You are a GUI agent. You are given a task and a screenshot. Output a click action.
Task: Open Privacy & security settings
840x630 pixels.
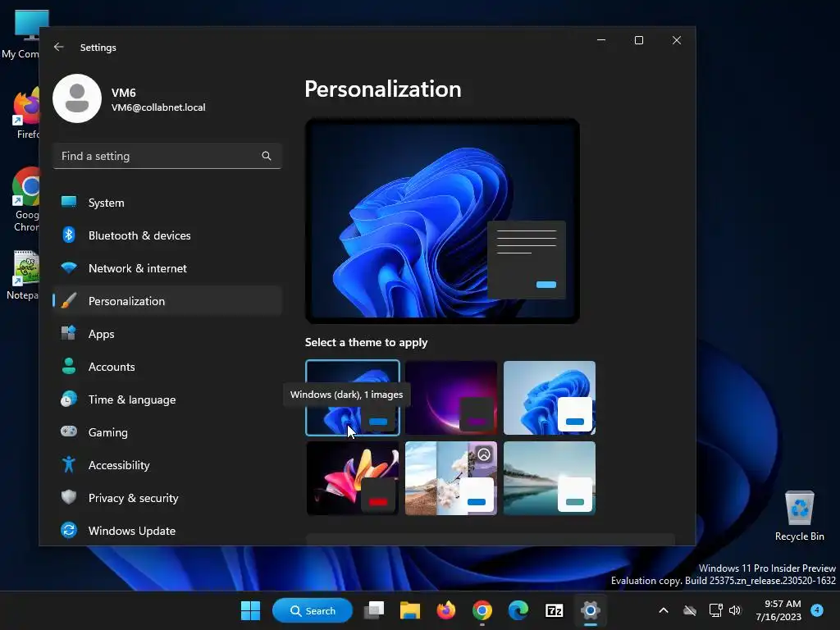click(x=167, y=498)
